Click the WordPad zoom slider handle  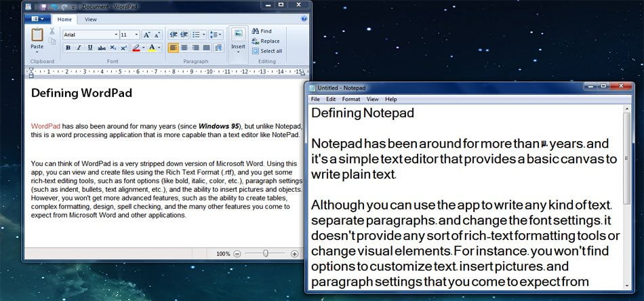coord(266,254)
